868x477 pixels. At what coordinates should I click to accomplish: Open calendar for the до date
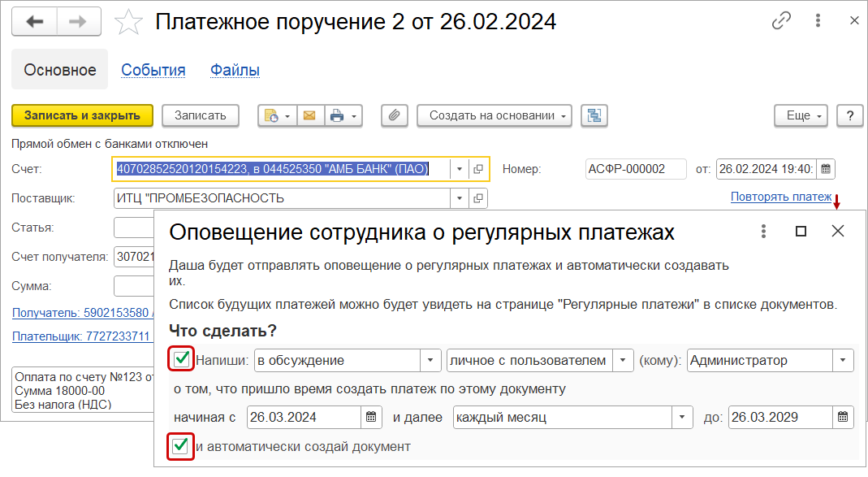pyautogui.click(x=843, y=417)
